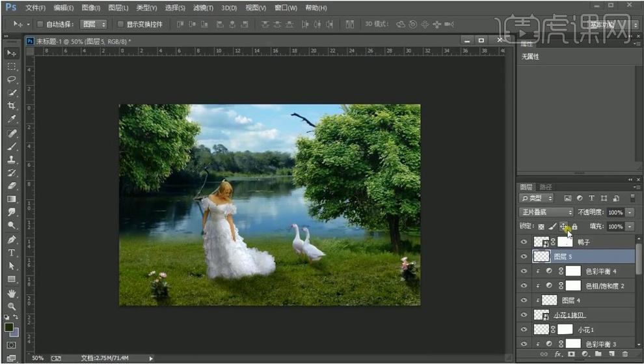Choose the Clone Stamp tool
This screenshot has width=644, height=364.
tap(12, 160)
